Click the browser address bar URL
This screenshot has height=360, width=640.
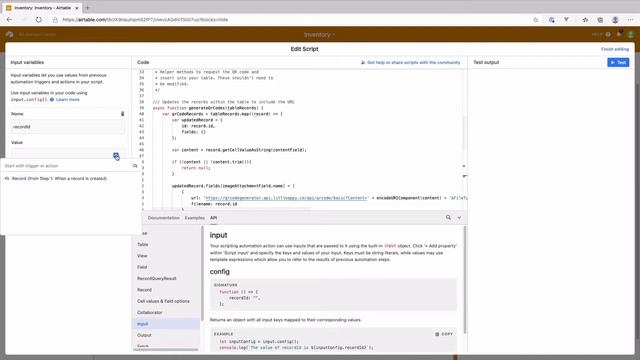[x=145, y=20]
